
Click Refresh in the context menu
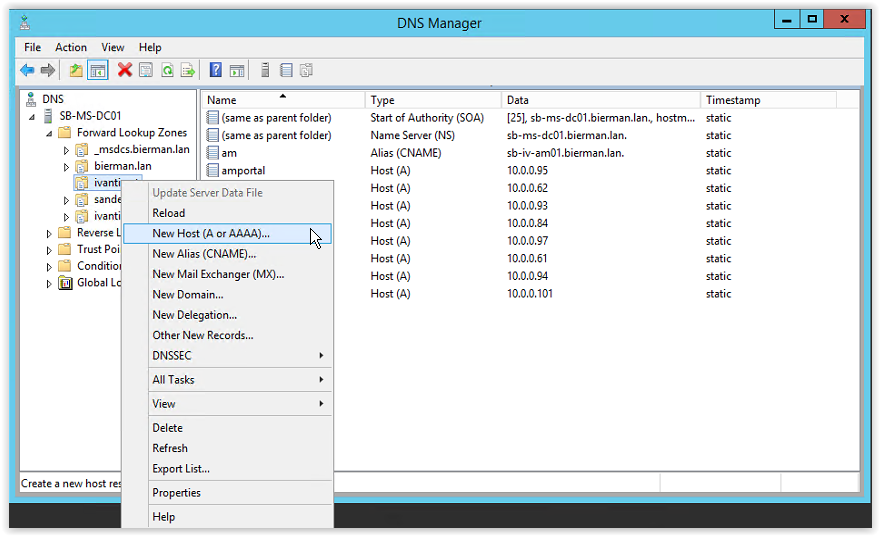(227, 448)
